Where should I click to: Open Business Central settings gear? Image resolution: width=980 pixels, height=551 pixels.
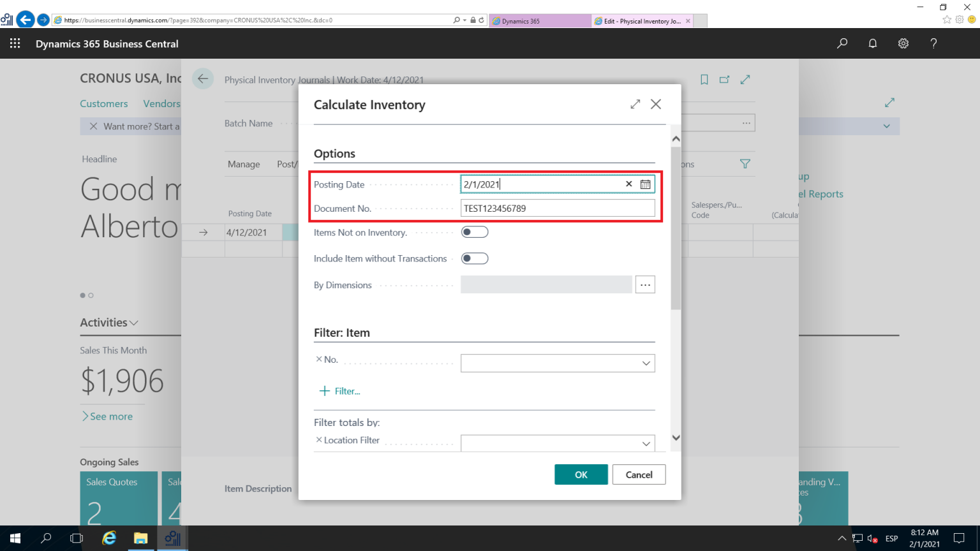pos(903,43)
